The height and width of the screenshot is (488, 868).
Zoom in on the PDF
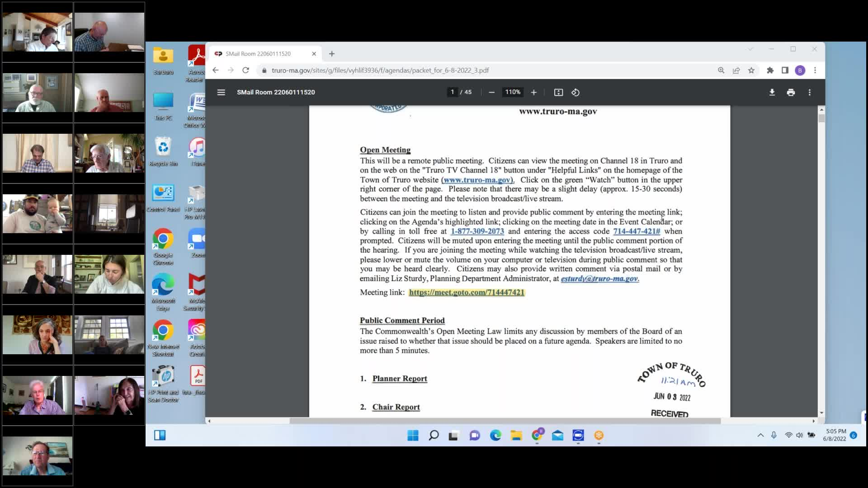[533, 92]
